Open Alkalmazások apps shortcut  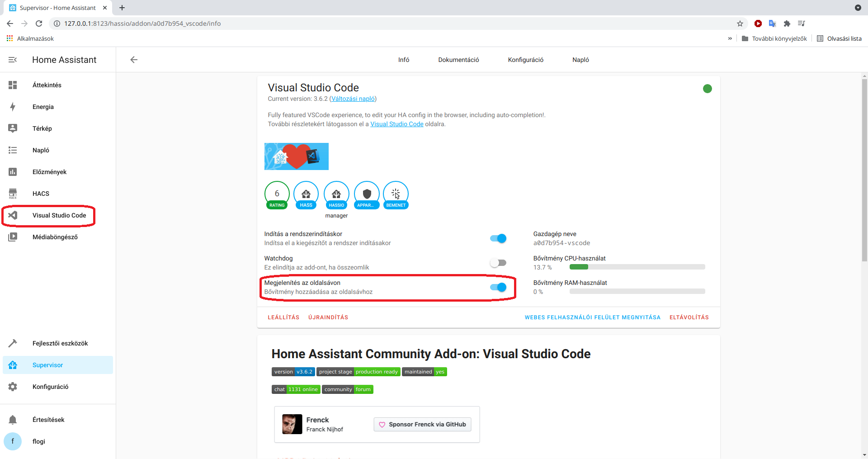[30, 38]
